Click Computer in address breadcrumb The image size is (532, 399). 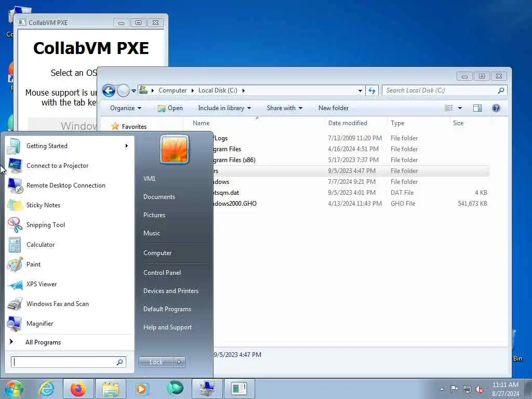[172, 90]
